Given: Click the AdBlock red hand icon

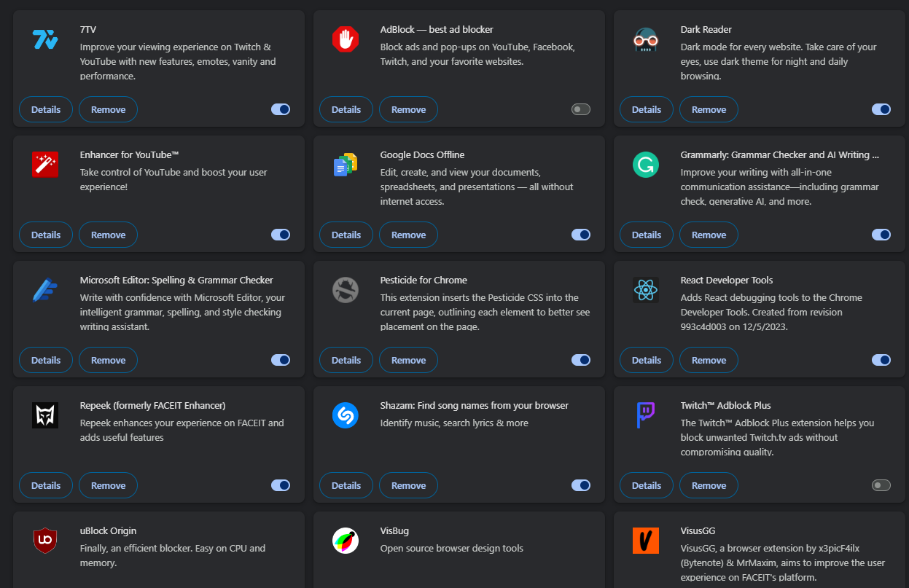Looking at the screenshot, I should [346, 39].
